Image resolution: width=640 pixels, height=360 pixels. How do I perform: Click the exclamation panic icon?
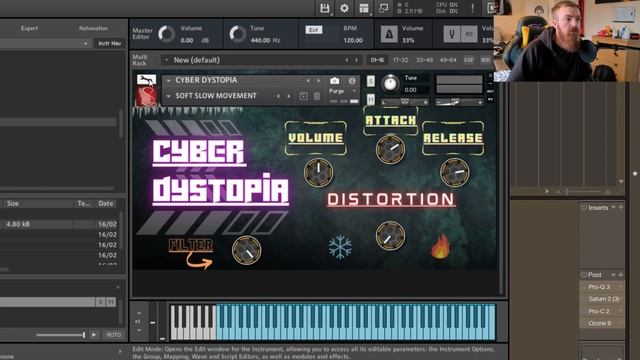[x=473, y=8]
